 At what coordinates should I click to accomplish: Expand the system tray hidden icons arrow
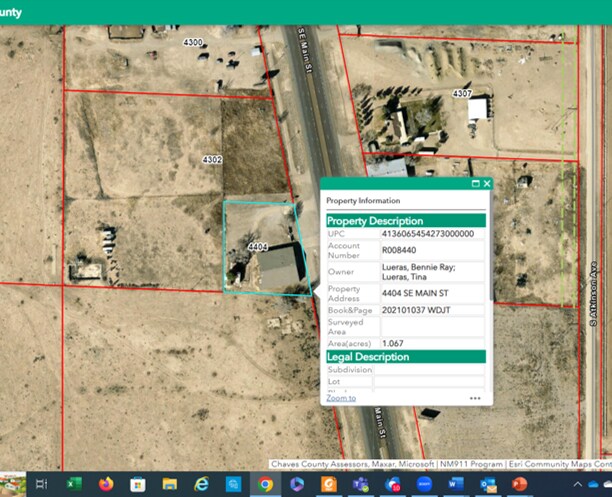click(x=579, y=484)
